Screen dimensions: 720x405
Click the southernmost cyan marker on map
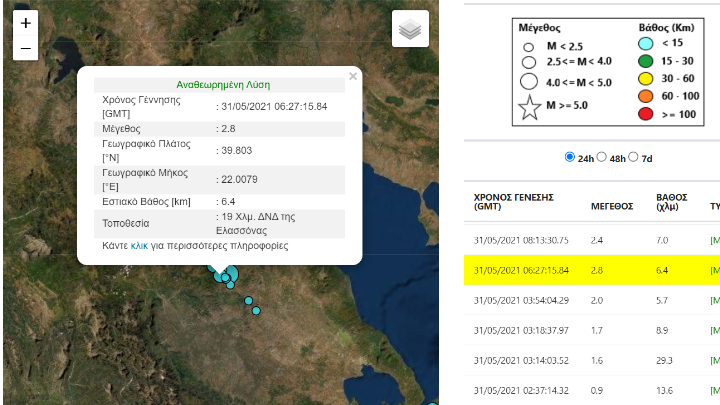256,311
